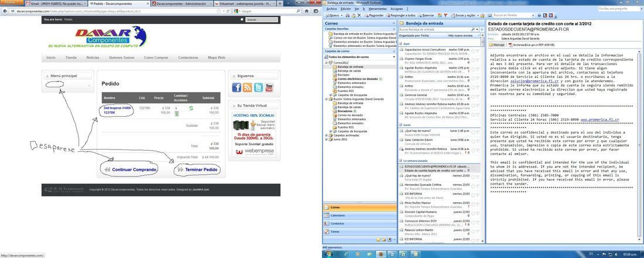Click the categorize colored squares icon in Outlook

point(440,15)
